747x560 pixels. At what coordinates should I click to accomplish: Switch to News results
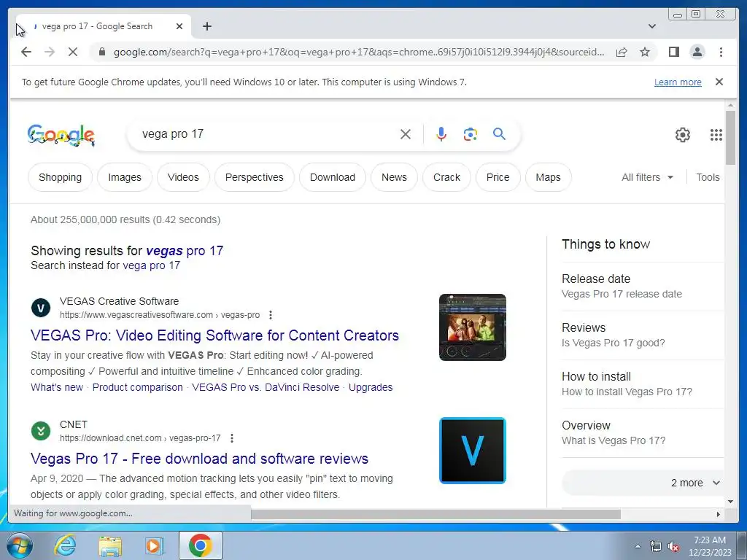click(x=394, y=177)
